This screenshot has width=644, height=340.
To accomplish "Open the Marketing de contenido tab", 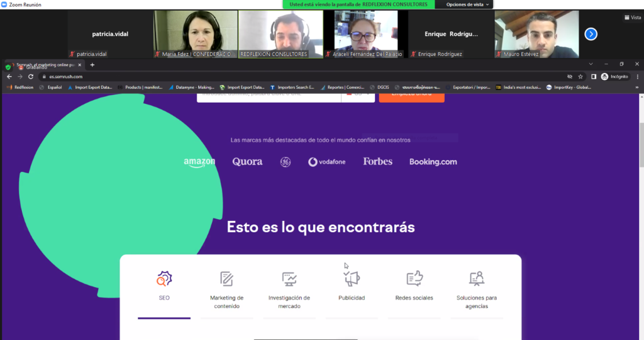I will pyautogui.click(x=226, y=291).
